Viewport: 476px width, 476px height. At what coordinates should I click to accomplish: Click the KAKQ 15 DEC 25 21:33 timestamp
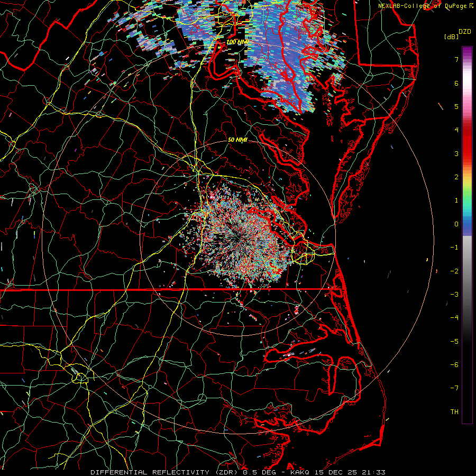(338, 472)
